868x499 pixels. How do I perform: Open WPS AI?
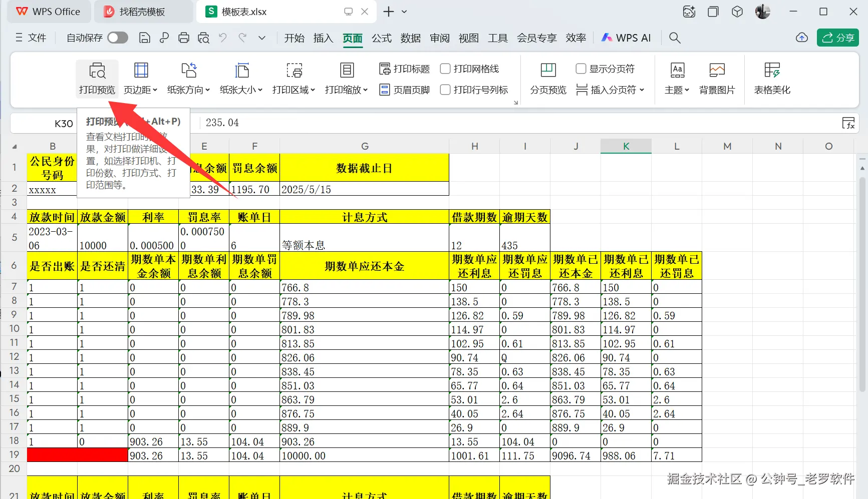click(626, 38)
